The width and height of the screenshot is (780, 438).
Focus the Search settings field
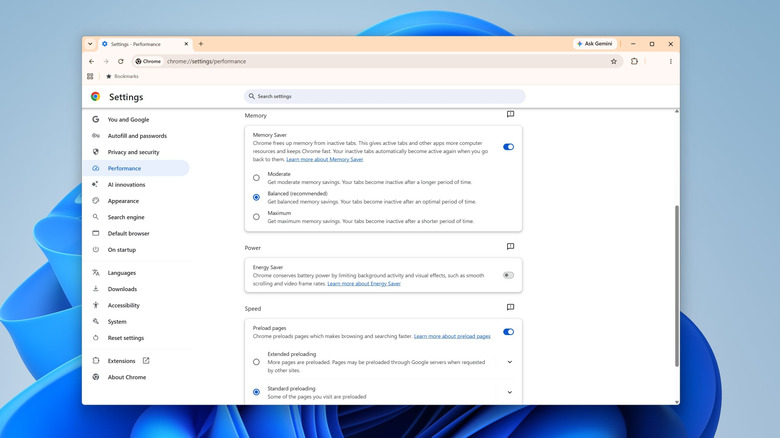pos(385,96)
